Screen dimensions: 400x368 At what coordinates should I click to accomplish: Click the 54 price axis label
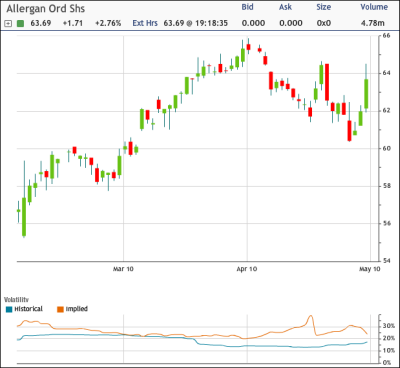coord(386,261)
